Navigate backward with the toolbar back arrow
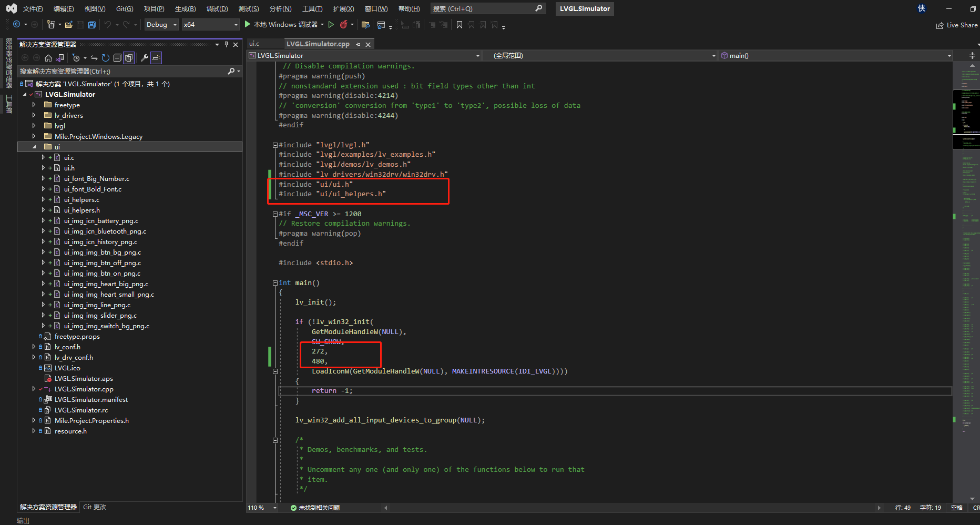This screenshot has width=980, height=525. (x=16, y=24)
